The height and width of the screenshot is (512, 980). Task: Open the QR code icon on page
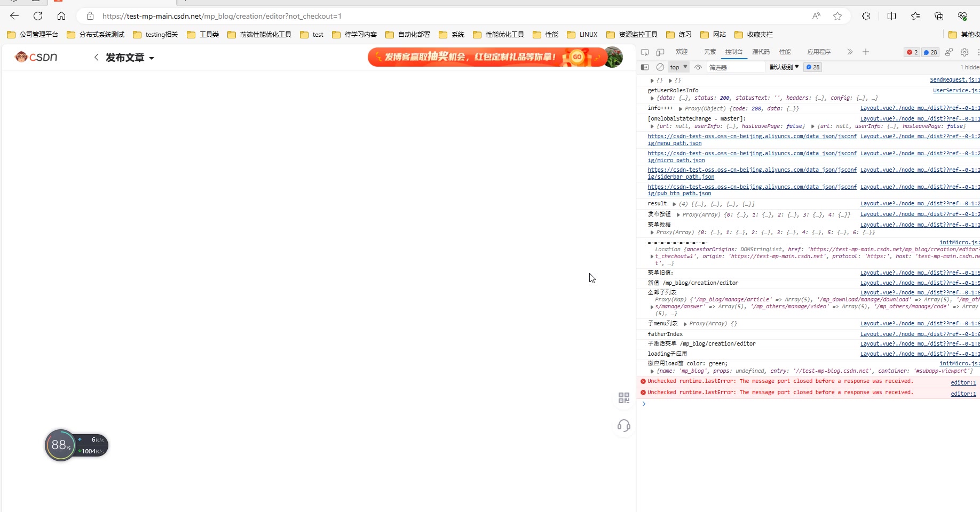(623, 398)
